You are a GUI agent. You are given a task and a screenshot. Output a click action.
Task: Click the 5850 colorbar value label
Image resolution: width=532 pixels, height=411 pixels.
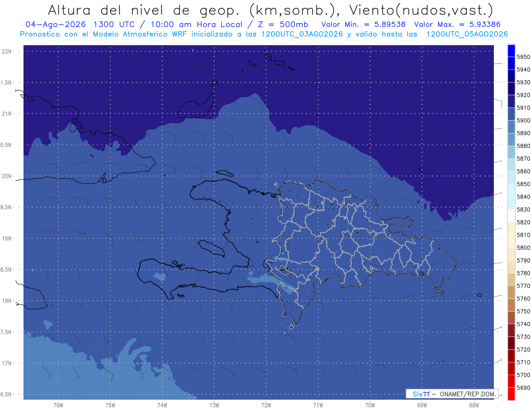[524, 184]
